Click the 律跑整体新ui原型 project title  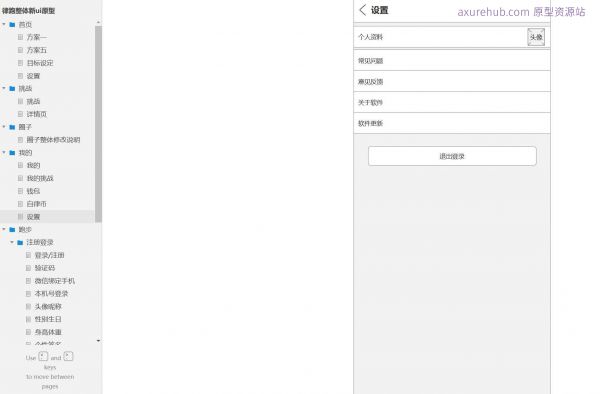point(29,11)
